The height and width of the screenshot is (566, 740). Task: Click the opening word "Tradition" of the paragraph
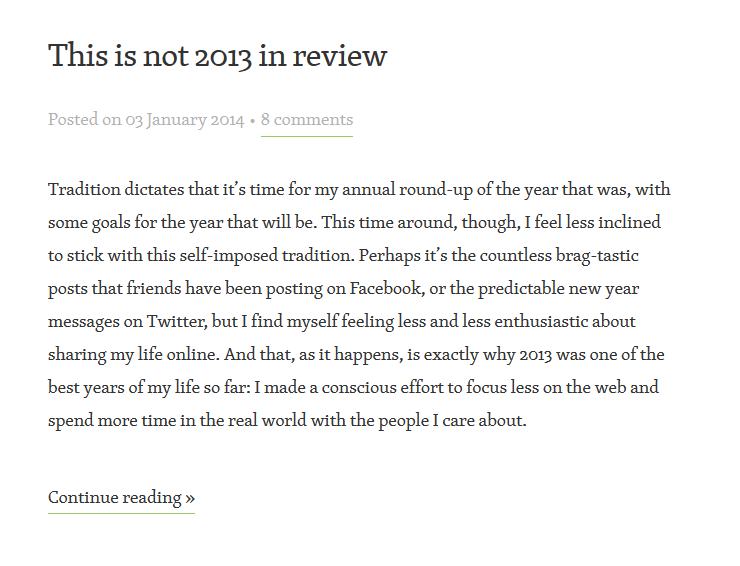(x=84, y=189)
